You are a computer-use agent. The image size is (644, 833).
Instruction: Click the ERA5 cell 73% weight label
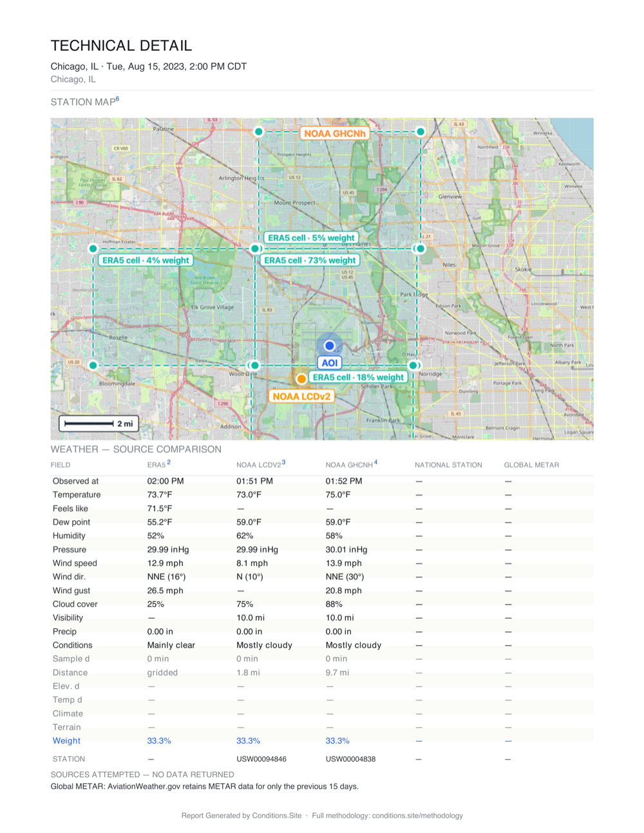[310, 260]
